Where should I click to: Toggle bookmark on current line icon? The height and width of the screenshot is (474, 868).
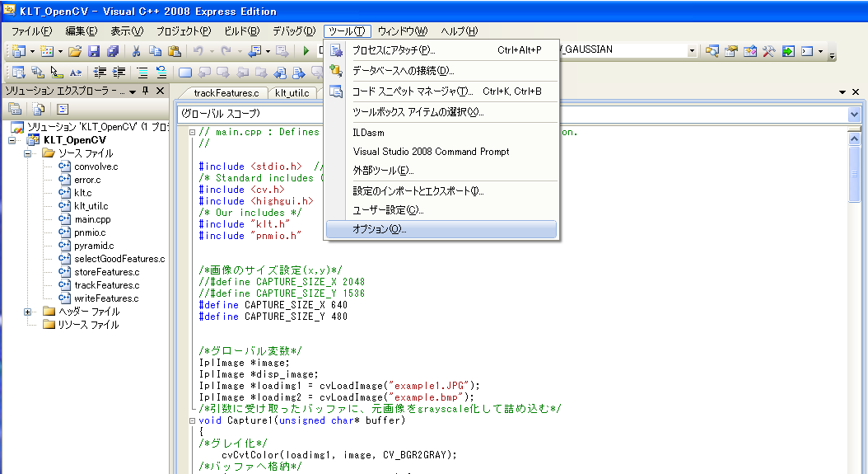tap(185, 72)
